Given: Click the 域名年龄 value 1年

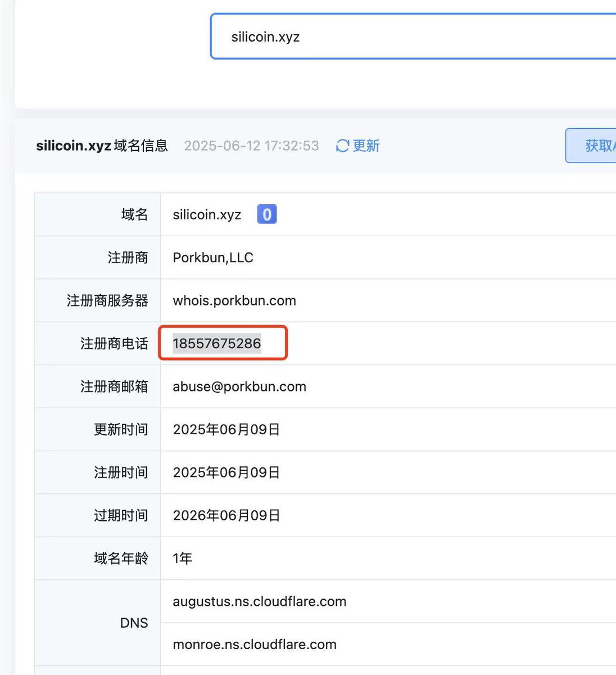Looking at the screenshot, I should click(183, 559).
